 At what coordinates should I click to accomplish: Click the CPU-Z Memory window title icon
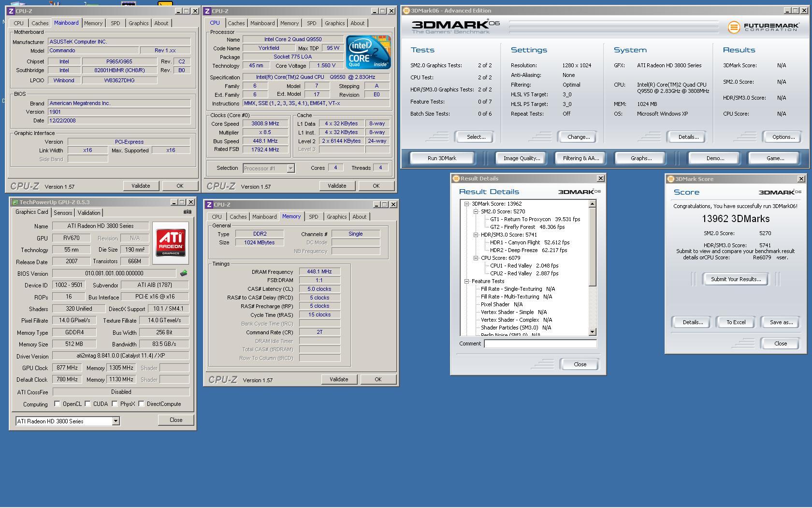point(209,205)
